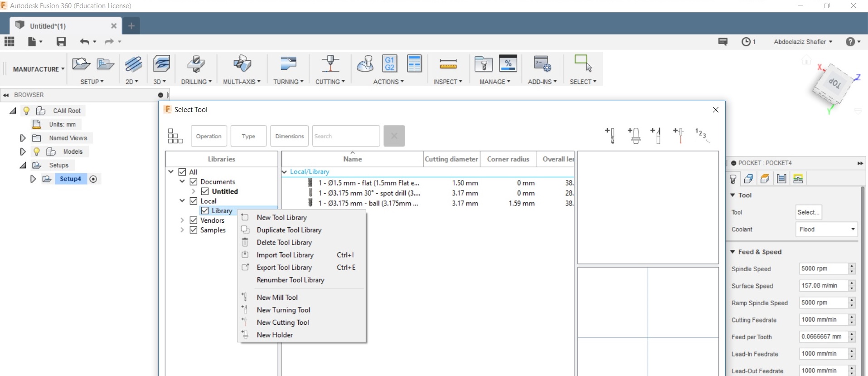Click the Post Process G1 G2 icon
The image size is (868, 376).
tap(389, 63)
